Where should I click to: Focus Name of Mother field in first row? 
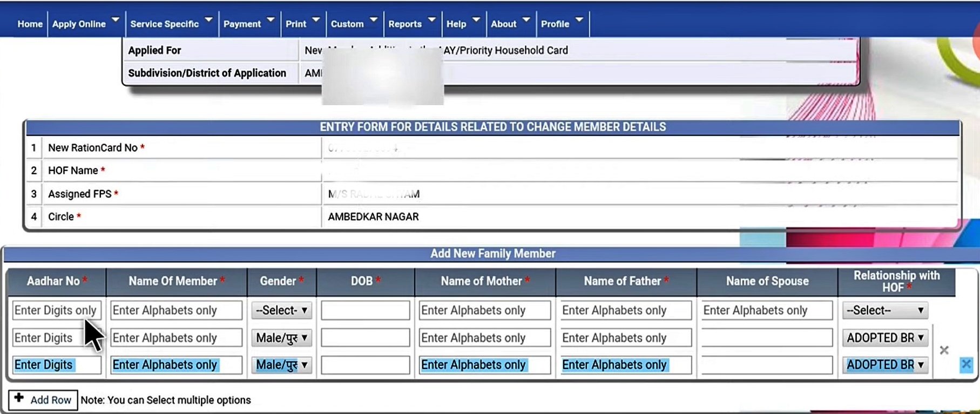click(x=485, y=310)
